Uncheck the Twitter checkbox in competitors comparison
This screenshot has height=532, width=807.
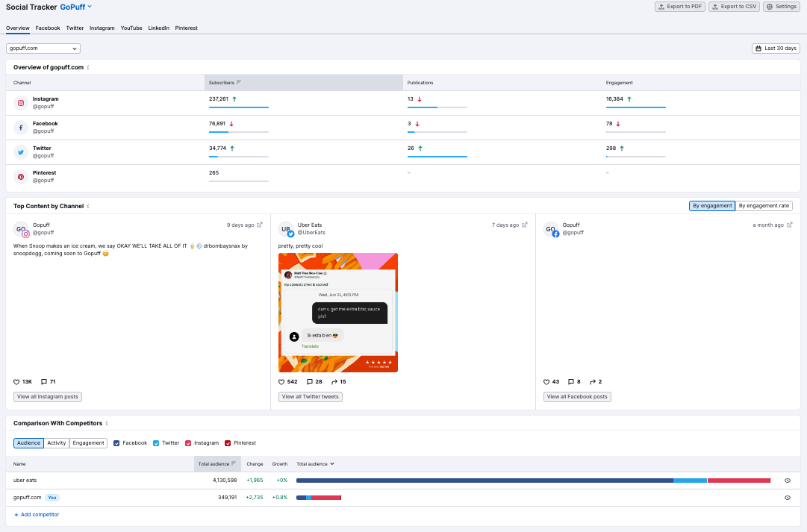(x=156, y=443)
